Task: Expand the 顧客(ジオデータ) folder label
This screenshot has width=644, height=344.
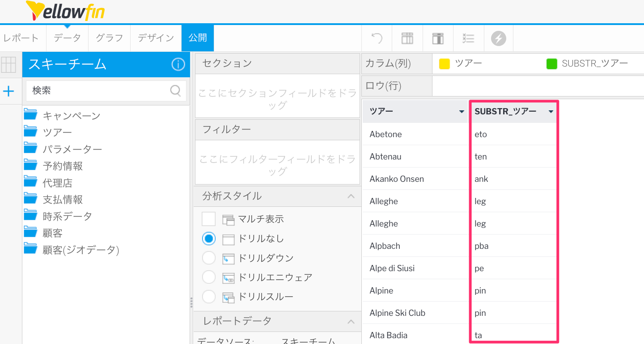Action: click(x=81, y=250)
